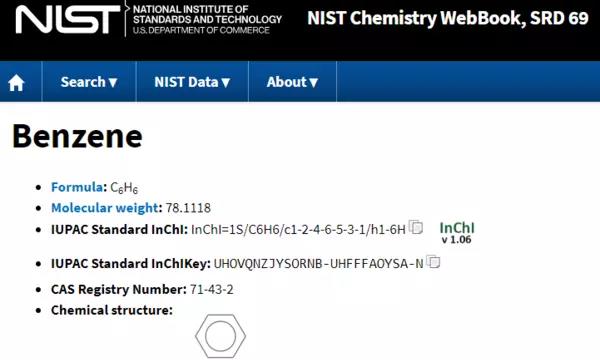Click the CAS Registry Number label
Screen dimensions: 600x360
pos(119,290)
